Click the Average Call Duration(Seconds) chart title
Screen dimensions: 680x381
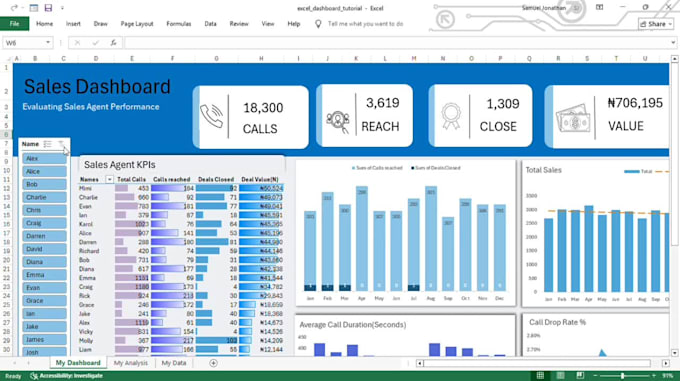353,325
